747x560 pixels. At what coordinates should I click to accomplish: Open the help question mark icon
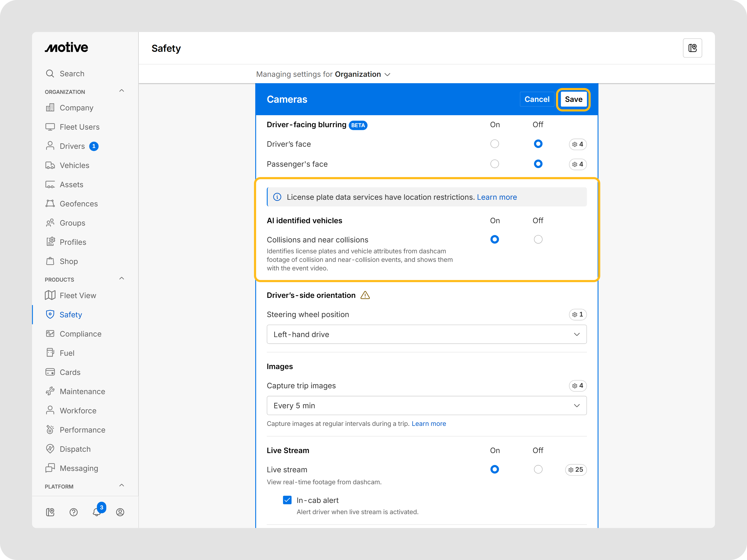pyautogui.click(x=73, y=512)
